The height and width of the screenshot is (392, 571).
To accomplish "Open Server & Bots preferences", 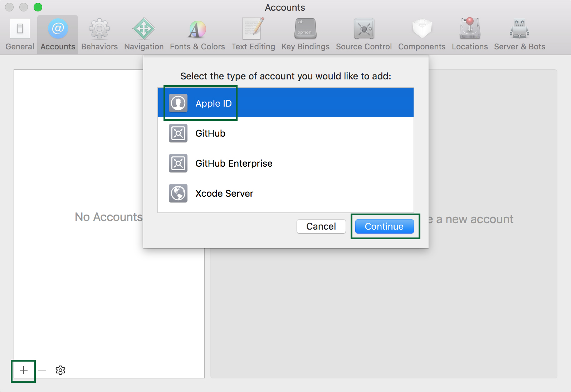I will 519,35.
